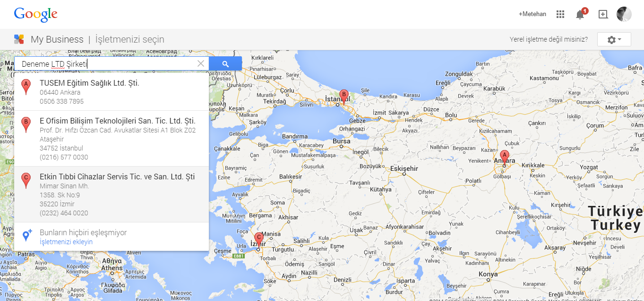Click "Yerel işletme değil misiniz?" link
The image size is (644, 301).
pos(549,39)
